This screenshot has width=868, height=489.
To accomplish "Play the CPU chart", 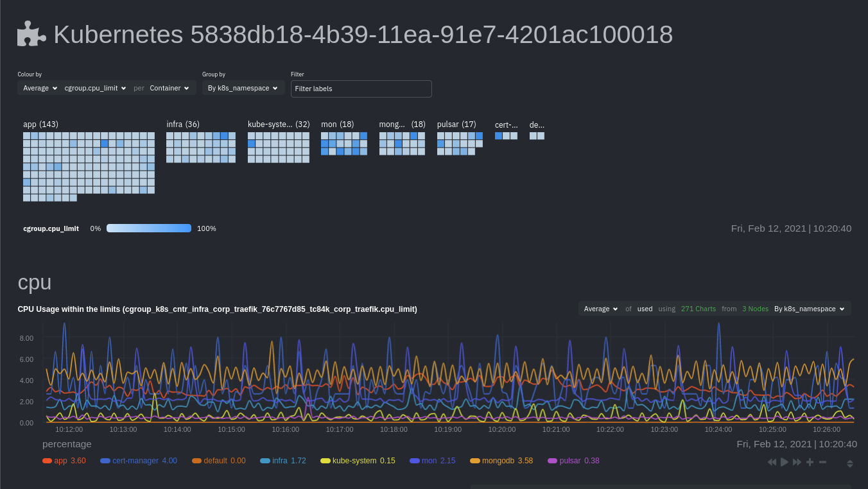I will point(785,462).
